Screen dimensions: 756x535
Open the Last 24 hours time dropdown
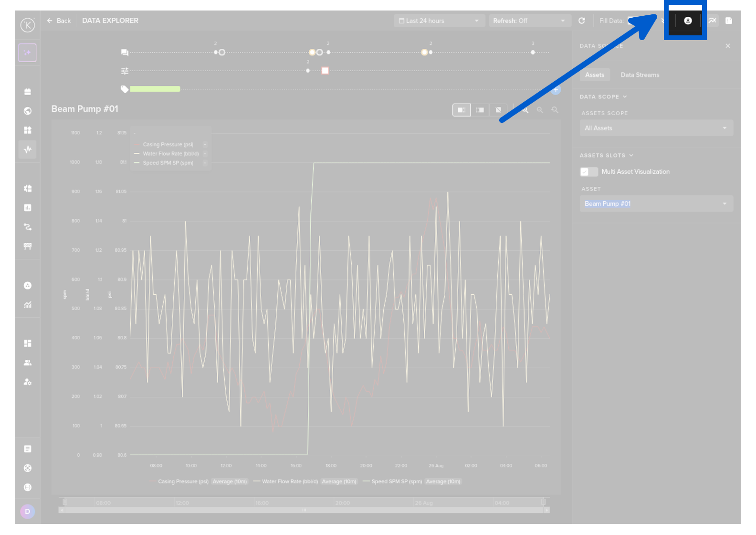[439, 21]
